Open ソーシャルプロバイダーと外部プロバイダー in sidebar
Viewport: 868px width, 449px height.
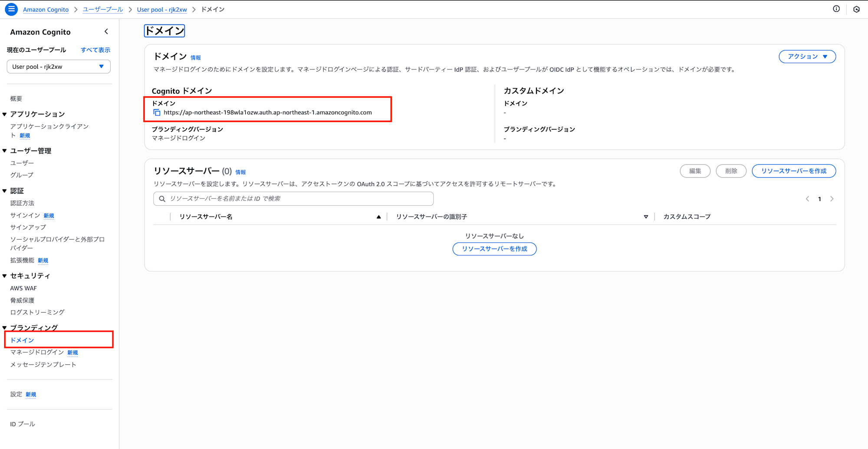(57, 244)
